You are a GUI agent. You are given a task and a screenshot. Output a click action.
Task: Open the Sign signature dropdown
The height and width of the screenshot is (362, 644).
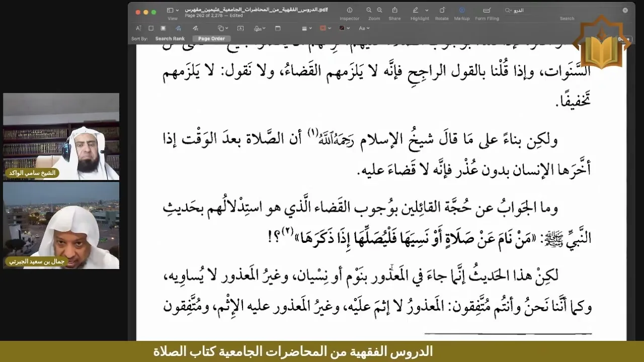coord(259,29)
